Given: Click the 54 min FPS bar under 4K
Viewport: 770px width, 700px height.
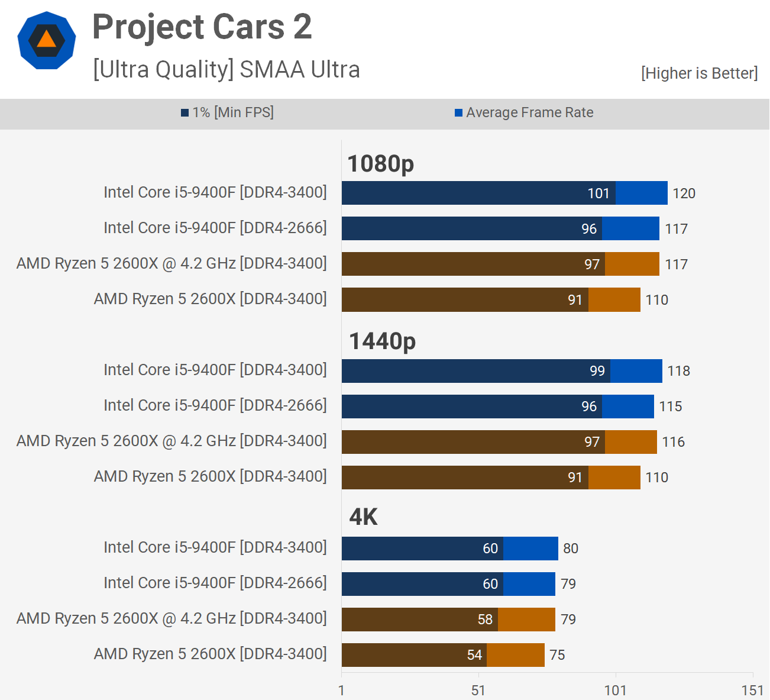Looking at the screenshot, I should click(414, 655).
